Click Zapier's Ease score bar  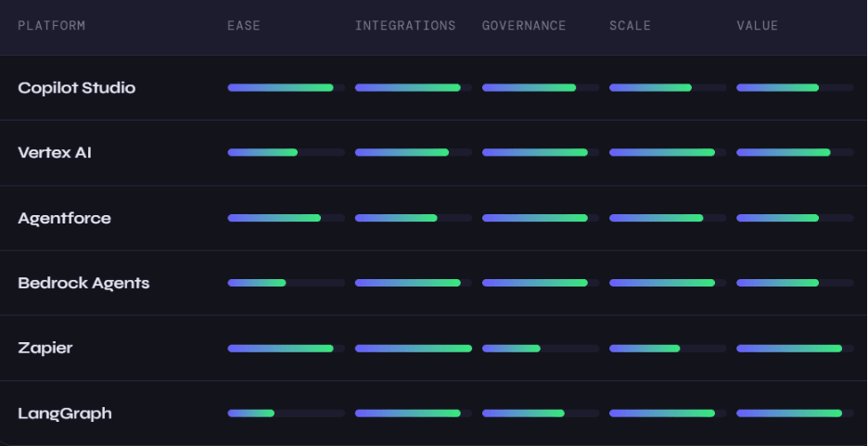(287, 349)
